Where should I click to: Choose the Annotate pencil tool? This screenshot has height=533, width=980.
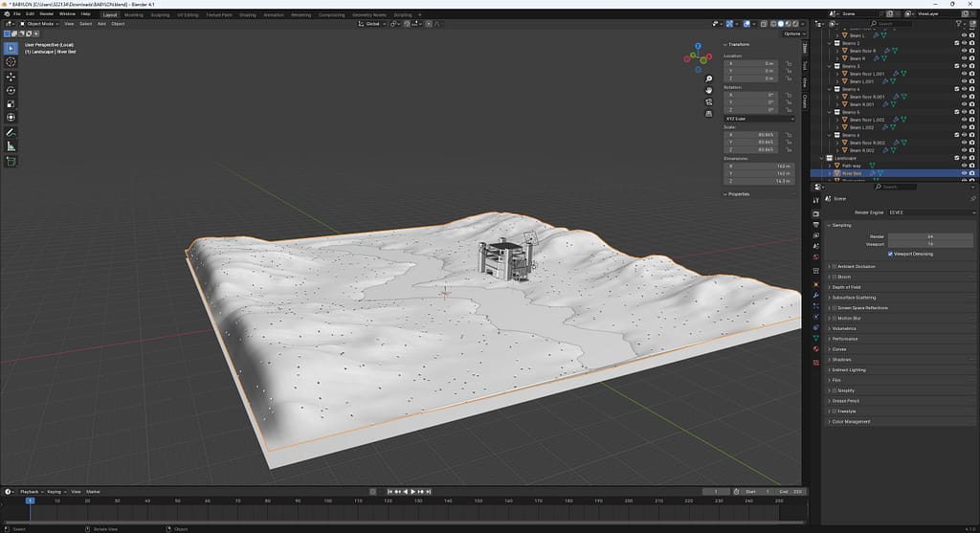pos(11,132)
